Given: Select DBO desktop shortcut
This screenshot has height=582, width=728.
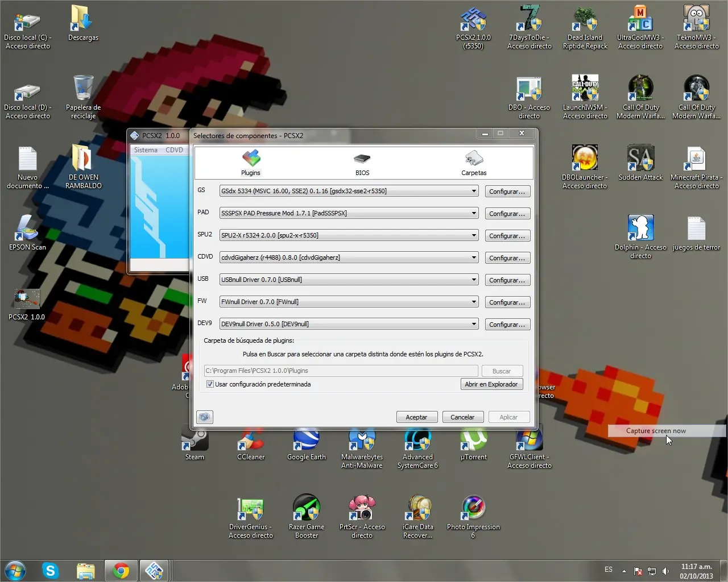Looking at the screenshot, I should [x=529, y=97].
